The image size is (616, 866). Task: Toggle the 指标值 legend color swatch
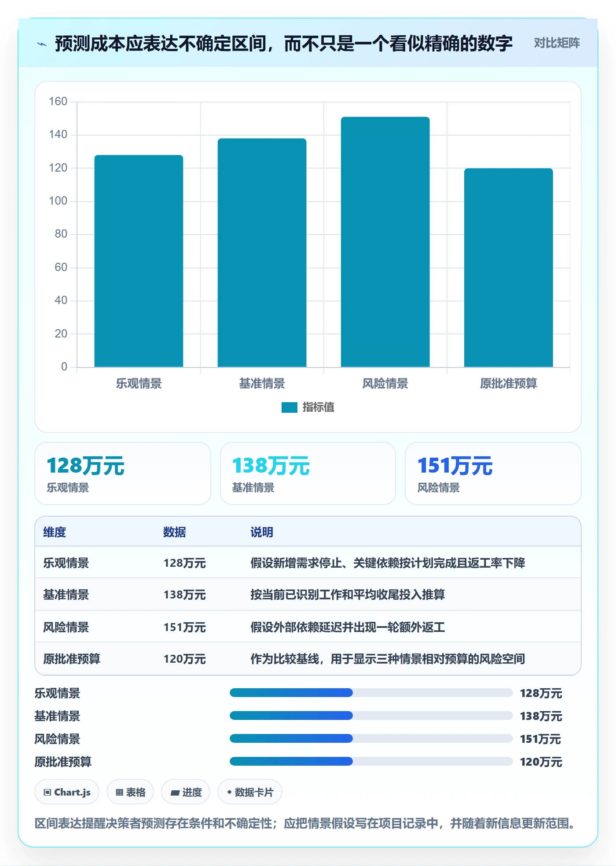289,407
